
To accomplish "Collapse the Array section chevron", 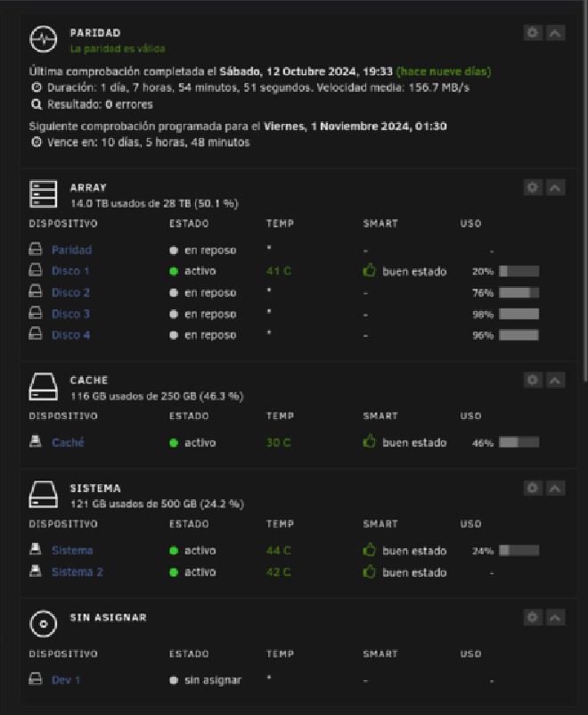I will pyautogui.click(x=555, y=187).
